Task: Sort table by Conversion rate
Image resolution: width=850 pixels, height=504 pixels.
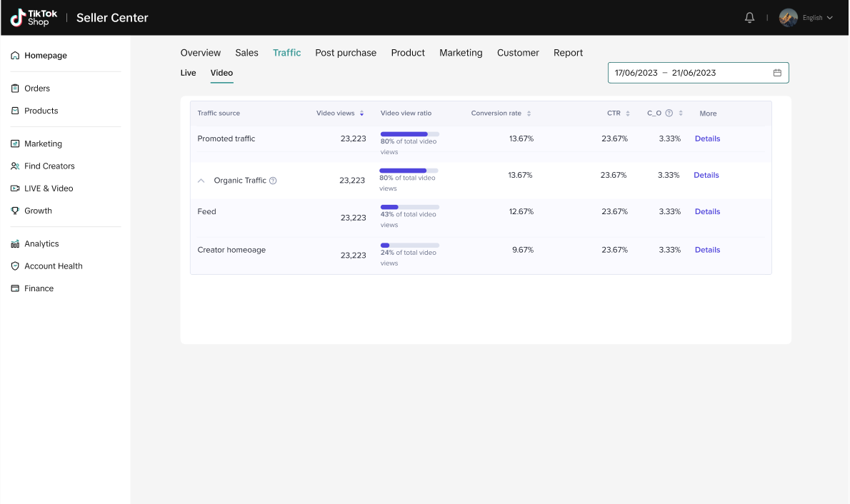Action: (529, 114)
